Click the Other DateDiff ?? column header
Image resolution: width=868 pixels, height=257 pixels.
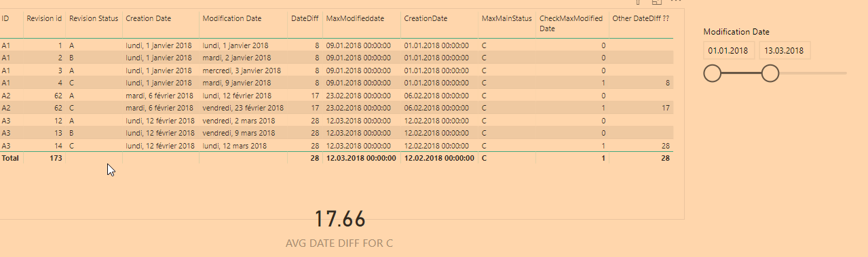(x=641, y=18)
